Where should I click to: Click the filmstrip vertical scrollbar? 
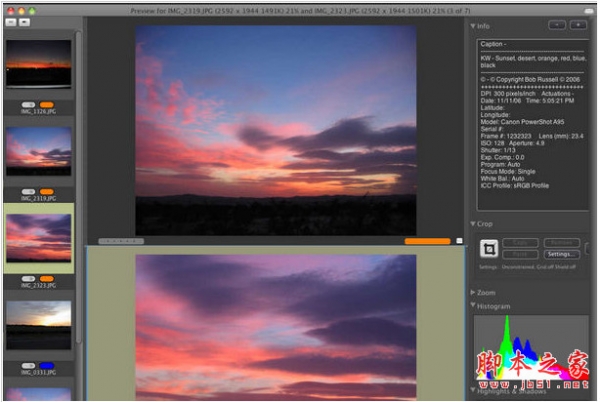(78, 187)
